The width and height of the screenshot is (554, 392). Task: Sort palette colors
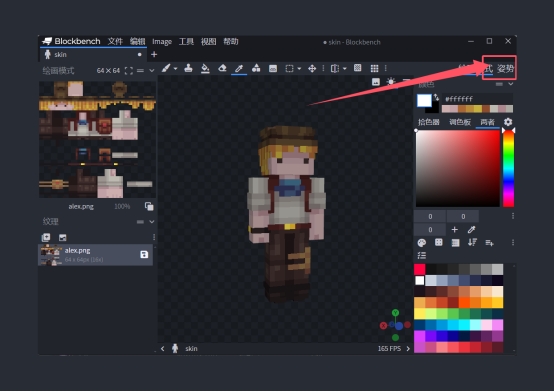click(472, 242)
